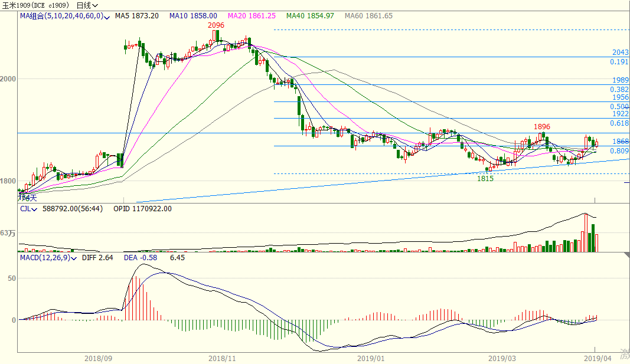Click the 2096 high price marker
Image resolution: width=630 pixels, height=364 pixels.
click(216, 25)
